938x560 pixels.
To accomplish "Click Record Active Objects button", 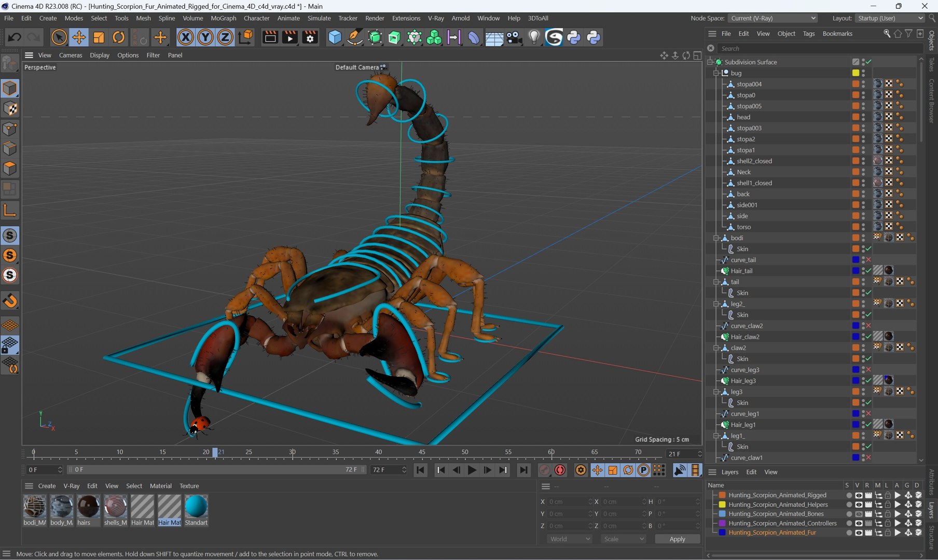I will 544,470.
